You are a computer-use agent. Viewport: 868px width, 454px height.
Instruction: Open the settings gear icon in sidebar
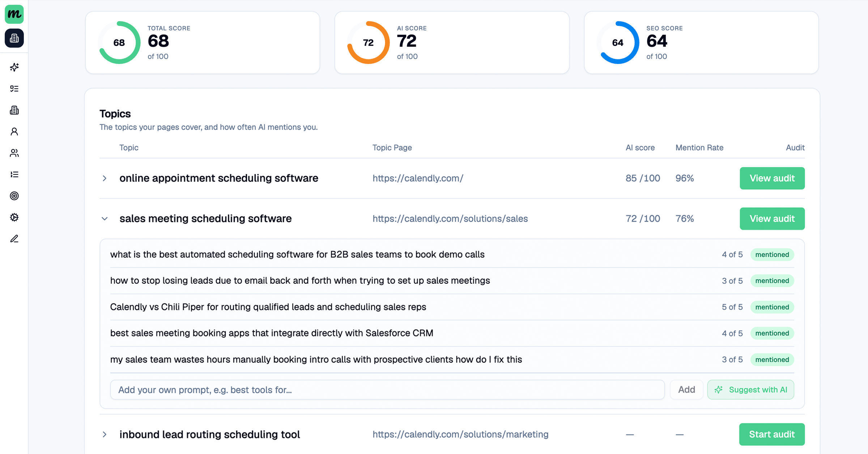[14, 217]
